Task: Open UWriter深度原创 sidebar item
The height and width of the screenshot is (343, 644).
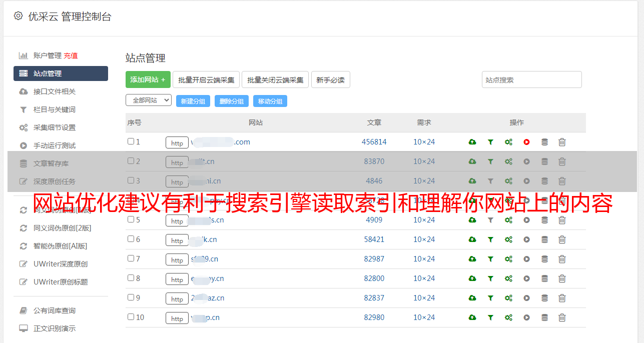Action: pos(61,264)
